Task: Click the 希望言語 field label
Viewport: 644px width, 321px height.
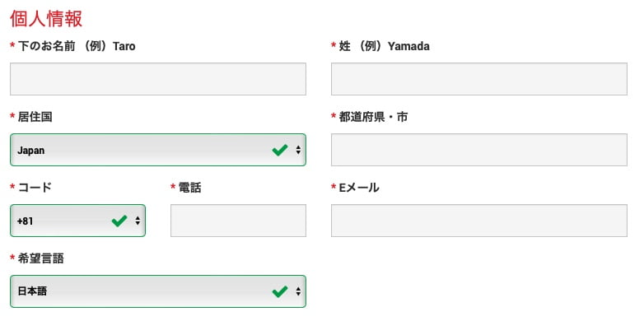Action: pos(40,258)
